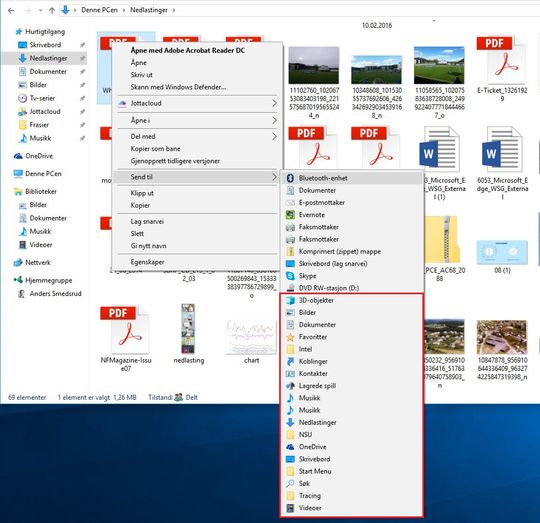Screen dimensions: 540x523
Task: Click the Hurtigtilgang star icon in sidebar
Action: click(x=19, y=32)
